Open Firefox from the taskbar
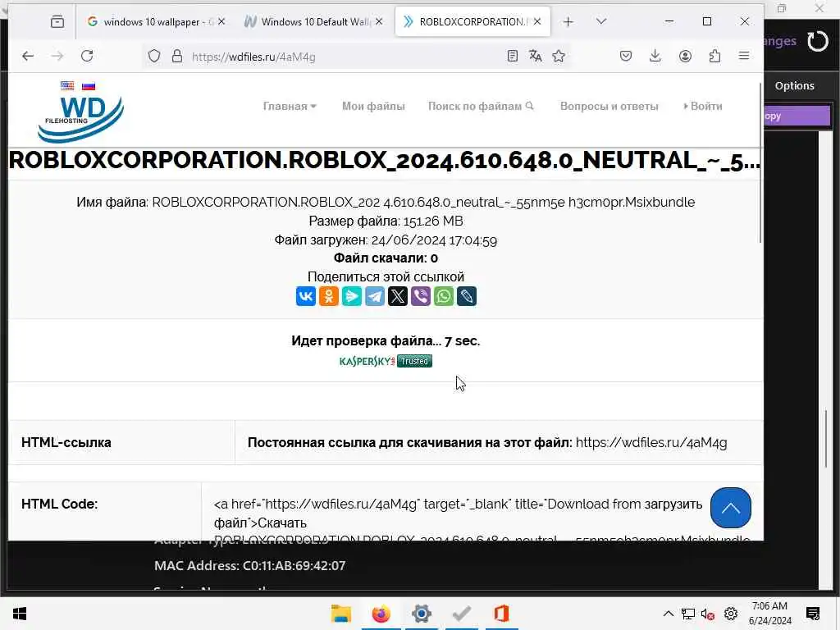Image resolution: width=840 pixels, height=630 pixels. click(x=381, y=614)
